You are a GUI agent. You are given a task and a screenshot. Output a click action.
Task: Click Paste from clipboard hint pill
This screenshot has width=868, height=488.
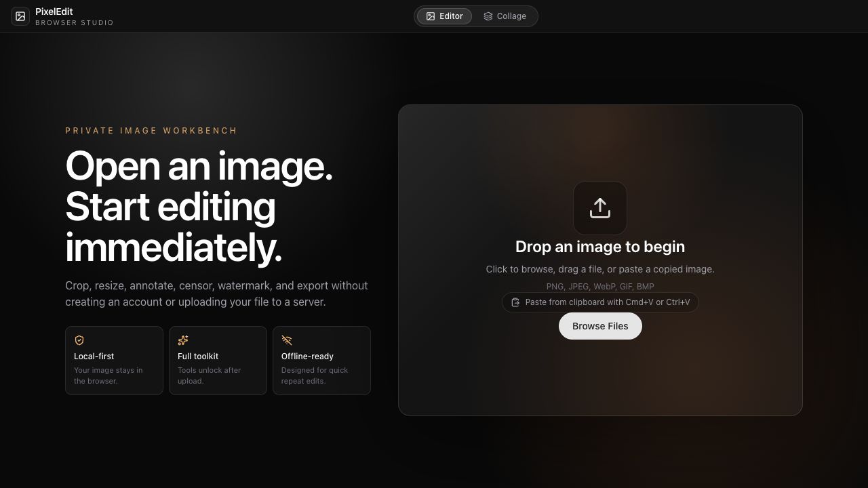click(600, 302)
